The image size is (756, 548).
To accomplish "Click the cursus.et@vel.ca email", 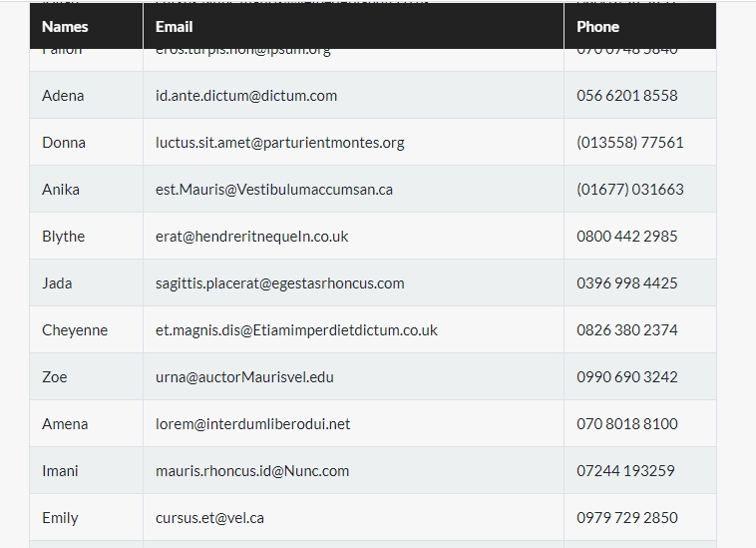I will coord(209,518).
